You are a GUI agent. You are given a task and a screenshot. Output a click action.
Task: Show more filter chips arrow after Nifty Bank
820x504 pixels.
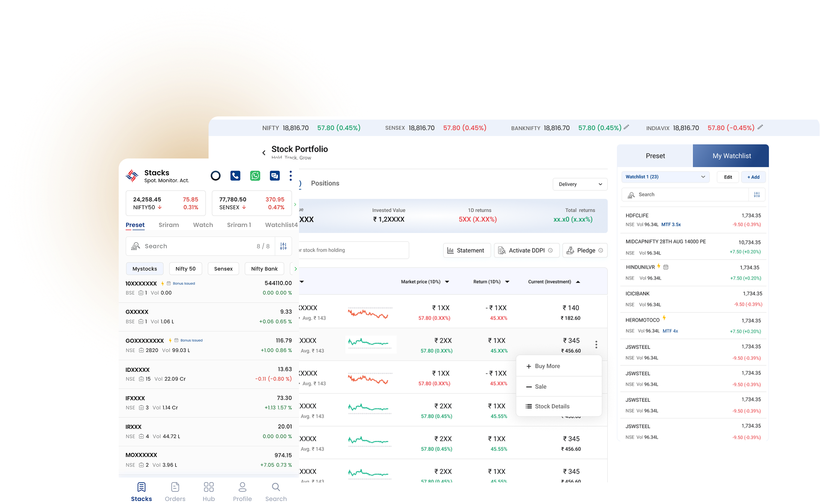pyautogui.click(x=296, y=269)
